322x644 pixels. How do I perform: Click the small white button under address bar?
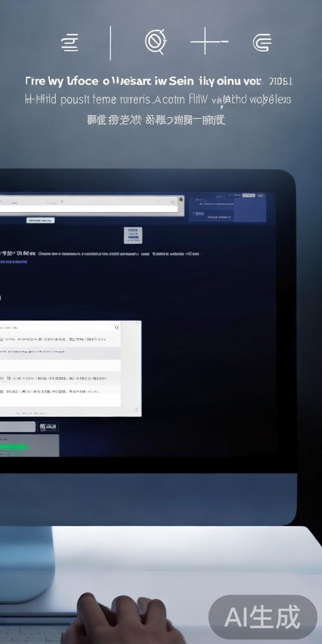click(x=41, y=220)
